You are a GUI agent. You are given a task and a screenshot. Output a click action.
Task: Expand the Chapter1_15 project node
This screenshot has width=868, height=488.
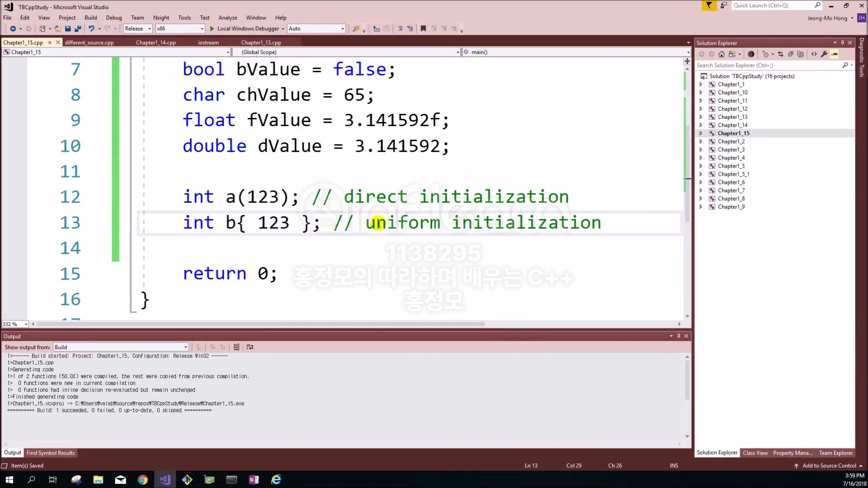701,133
